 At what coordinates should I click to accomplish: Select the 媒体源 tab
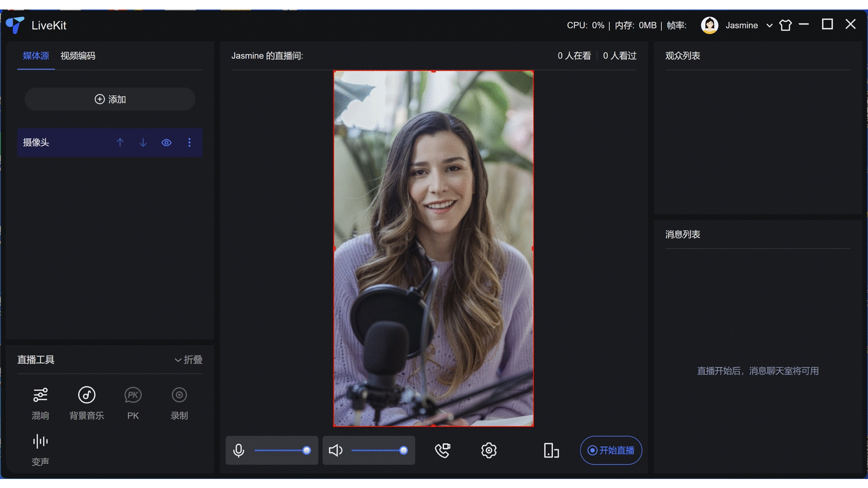point(36,56)
